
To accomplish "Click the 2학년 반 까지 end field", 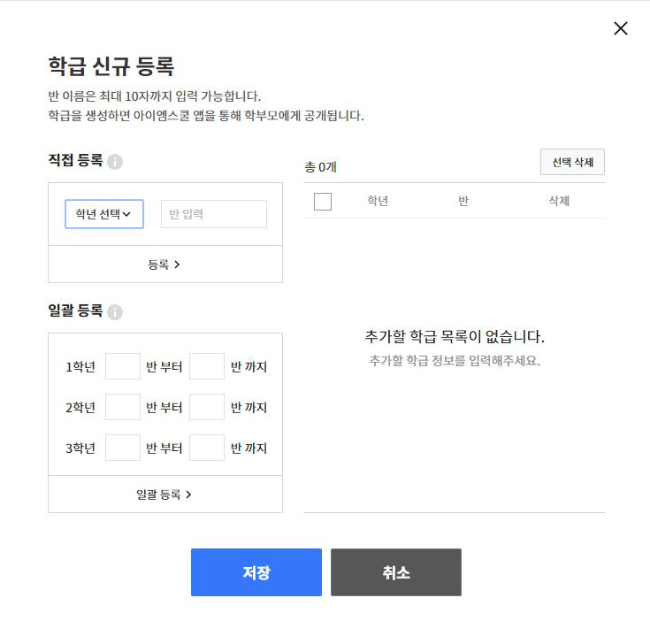I will pyautogui.click(x=207, y=407).
